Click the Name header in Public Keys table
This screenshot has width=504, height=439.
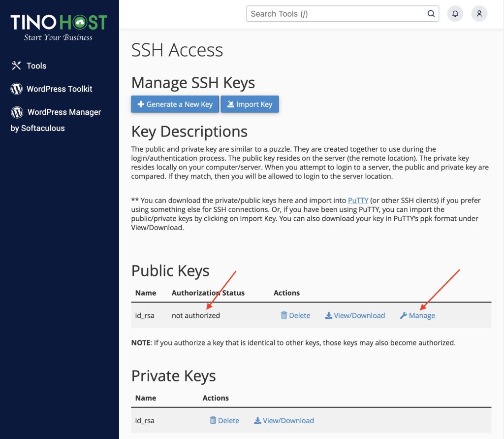click(146, 293)
